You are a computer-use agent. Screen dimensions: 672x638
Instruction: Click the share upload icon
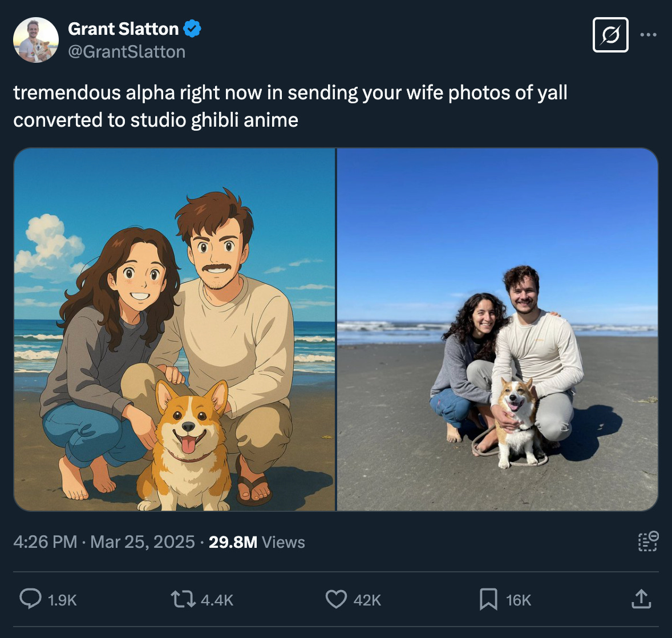coord(641,599)
